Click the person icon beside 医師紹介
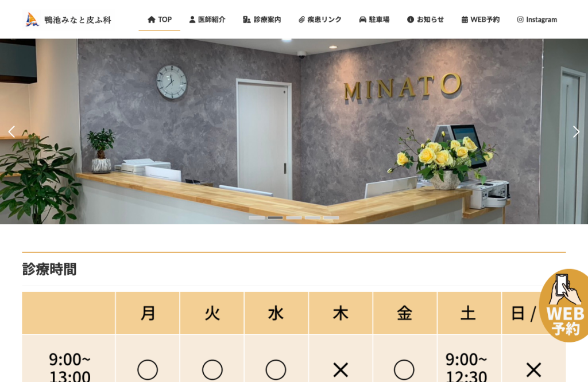Screen dimensions: 588x382 (192, 20)
